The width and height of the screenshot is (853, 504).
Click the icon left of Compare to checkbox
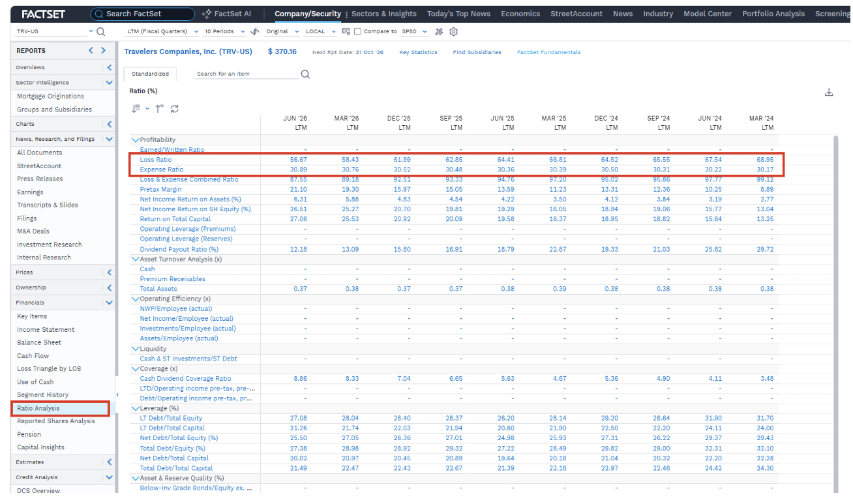346,31
